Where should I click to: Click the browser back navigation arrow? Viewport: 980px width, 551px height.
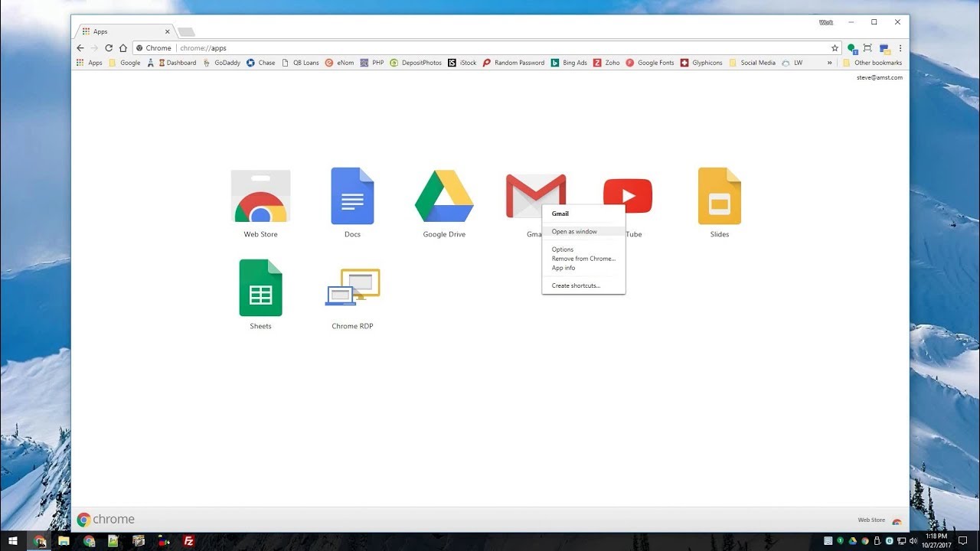(x=80, y=47)
